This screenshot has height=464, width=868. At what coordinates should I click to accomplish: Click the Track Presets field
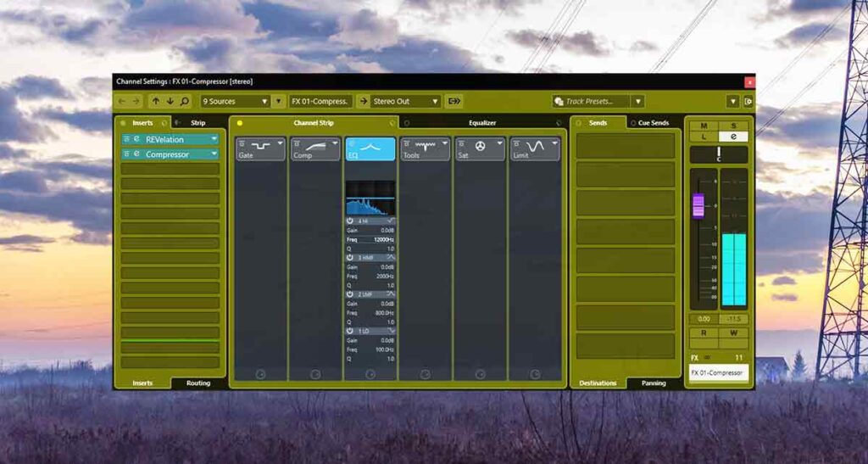tap(592, 101)
